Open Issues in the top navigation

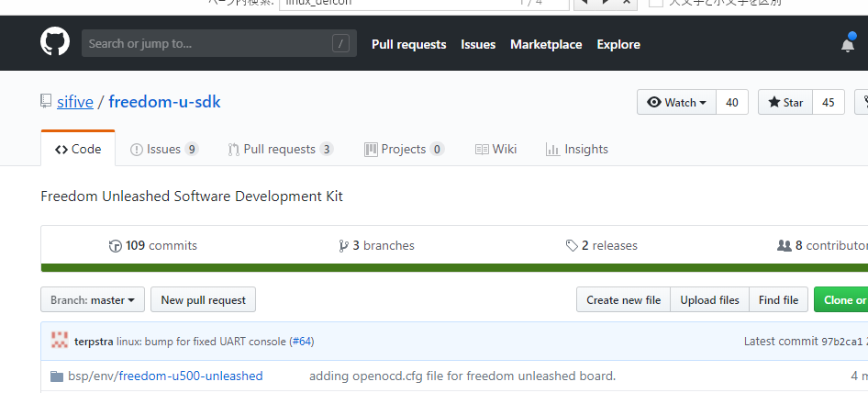point(478,44)
